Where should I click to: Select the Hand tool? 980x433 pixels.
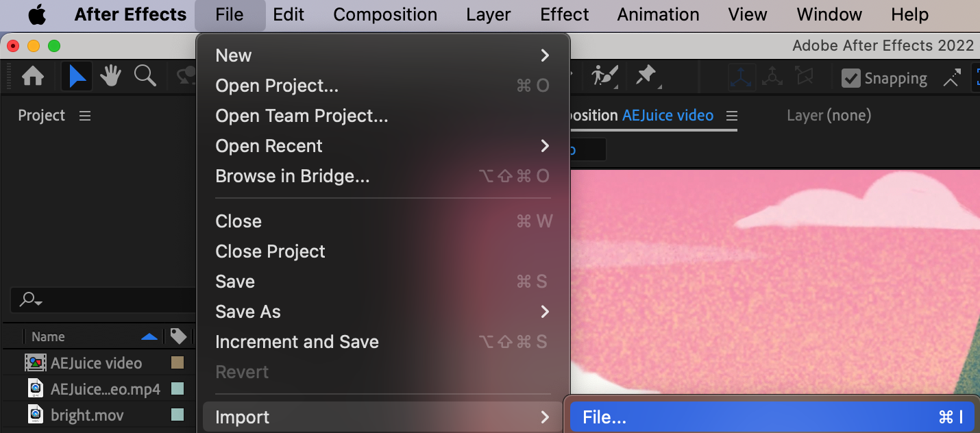110,77
